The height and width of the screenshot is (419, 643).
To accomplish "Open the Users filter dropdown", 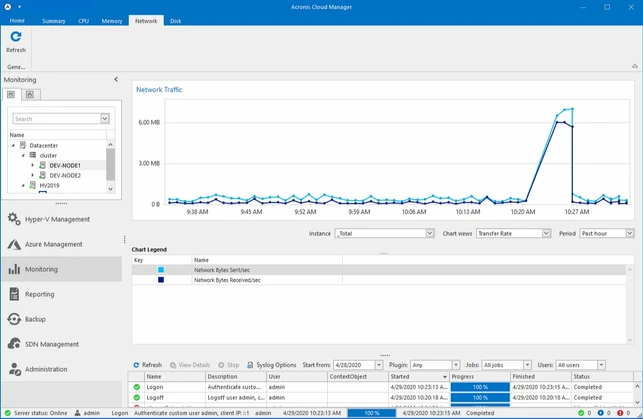I will (x=601, y=365).
